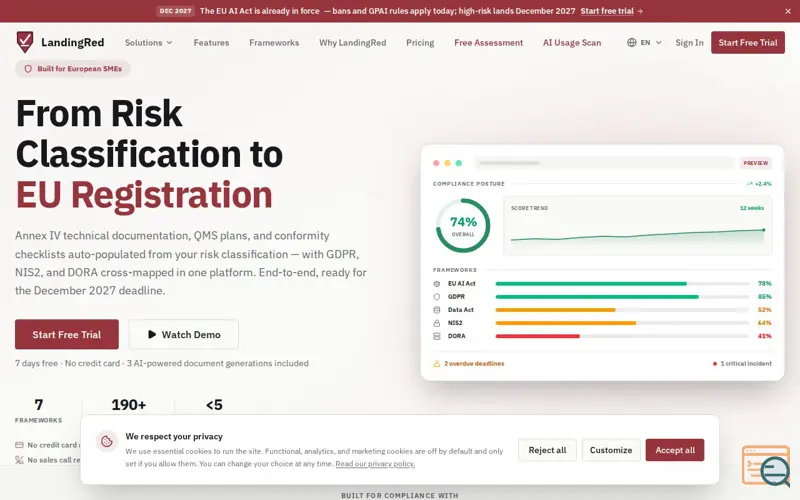The width and height of the screenshot is (800, 500).
Task: Click the overdue deadlines warning icon
Action: [437, 364]
